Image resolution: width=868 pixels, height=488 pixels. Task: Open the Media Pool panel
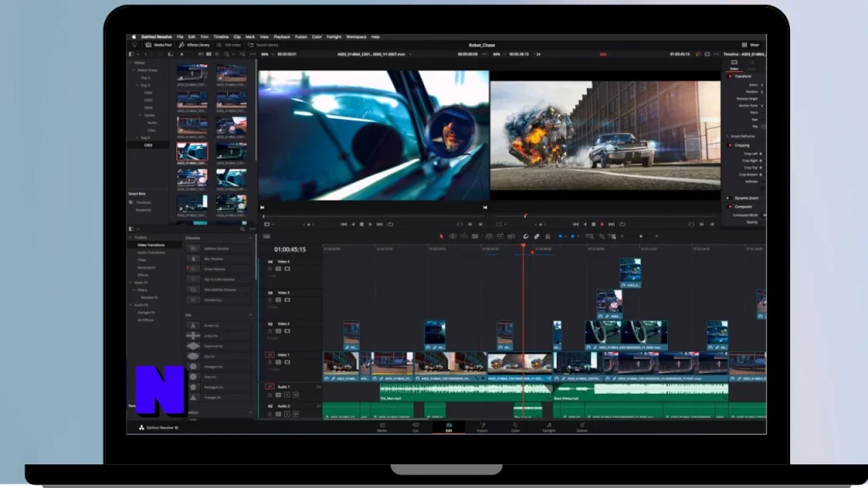[x=163, y=44]
